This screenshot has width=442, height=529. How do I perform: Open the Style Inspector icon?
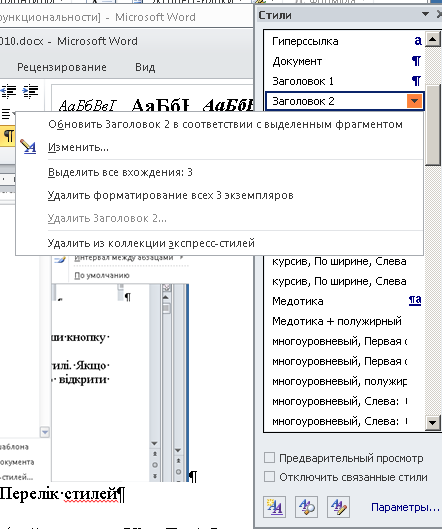[306, 506]
